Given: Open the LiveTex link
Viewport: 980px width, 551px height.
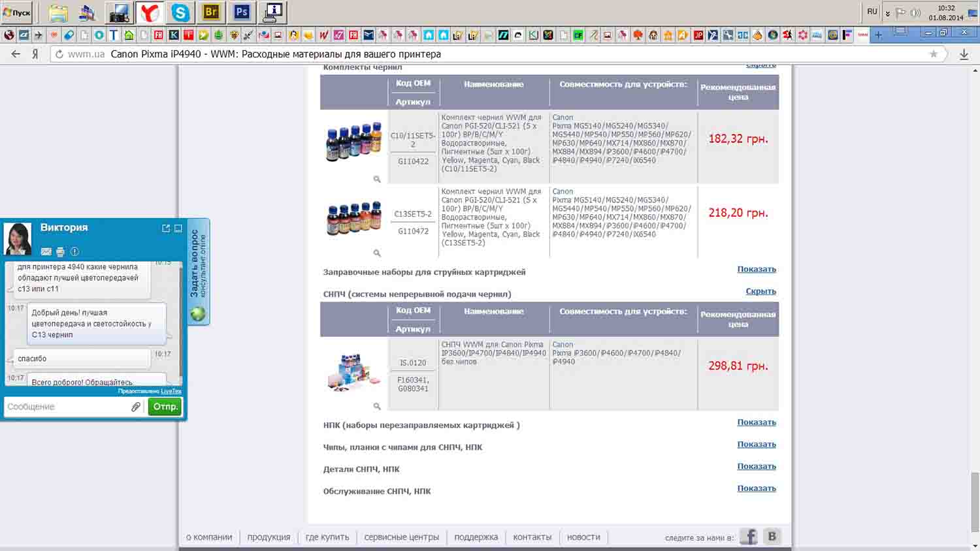Looking at the screenshot, I should (171, 391).
